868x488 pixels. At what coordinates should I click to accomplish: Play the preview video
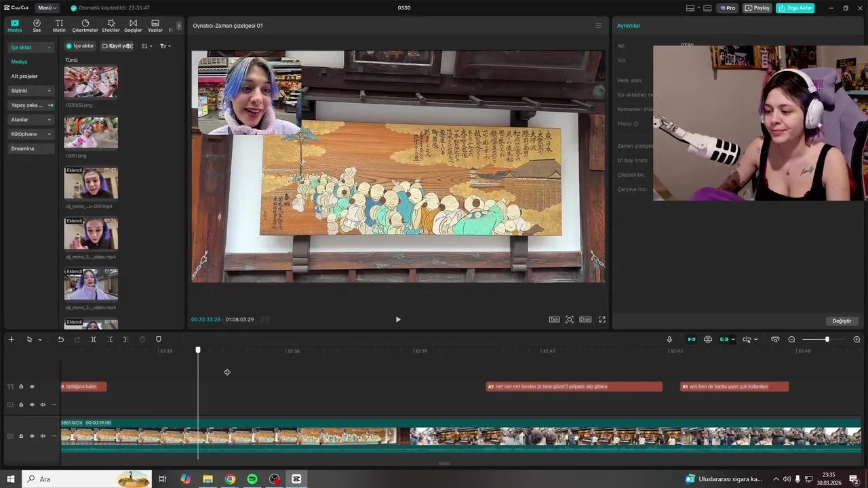pyautogui.click(x=398, y=319)
